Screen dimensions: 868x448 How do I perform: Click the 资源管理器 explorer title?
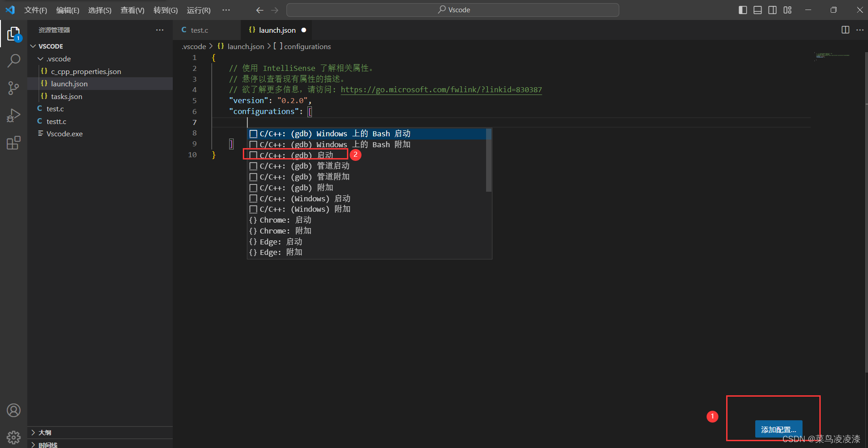[54, 30]
